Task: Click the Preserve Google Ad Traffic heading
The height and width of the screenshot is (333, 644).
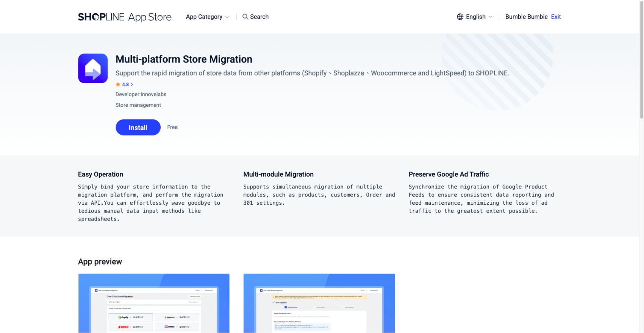Action: click(449, 174)
